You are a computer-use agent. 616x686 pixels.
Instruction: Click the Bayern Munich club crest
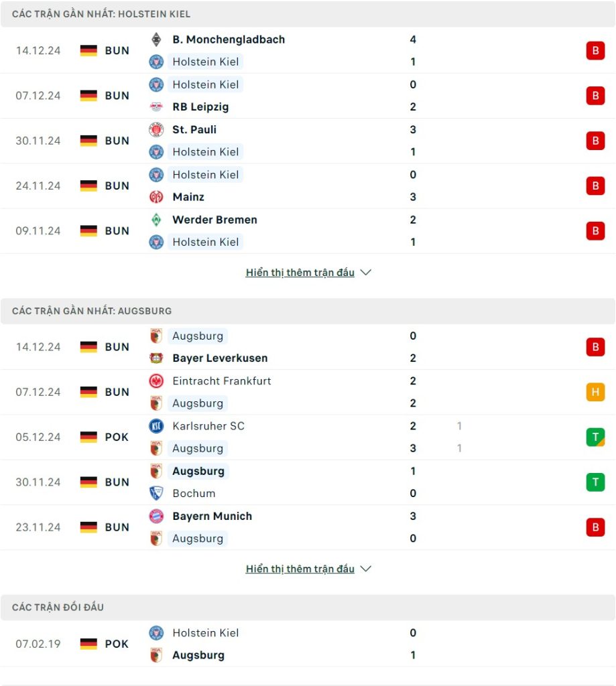[x=156, y=517]
